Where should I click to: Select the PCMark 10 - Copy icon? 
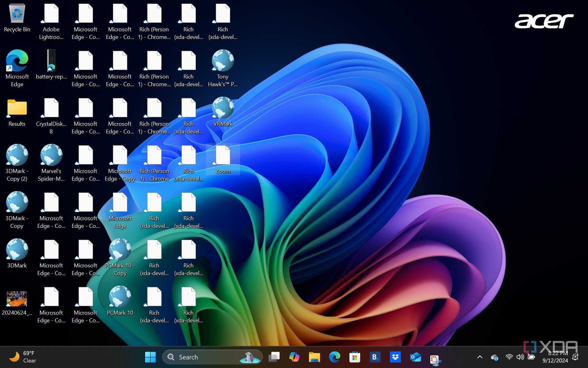click(120, 258)
